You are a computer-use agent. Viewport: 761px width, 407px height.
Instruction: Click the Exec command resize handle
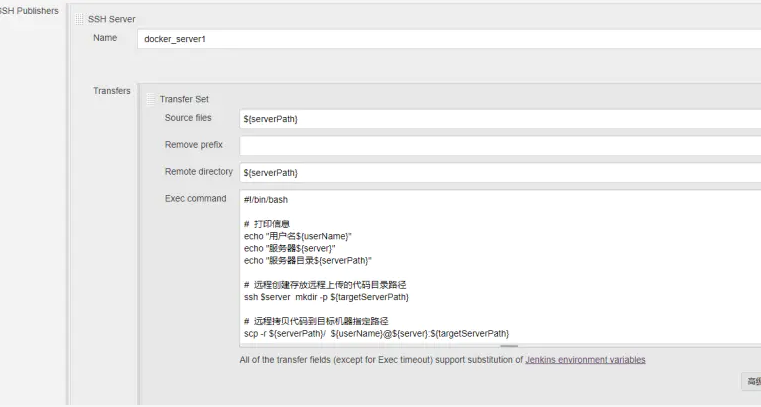coord(509,346)
